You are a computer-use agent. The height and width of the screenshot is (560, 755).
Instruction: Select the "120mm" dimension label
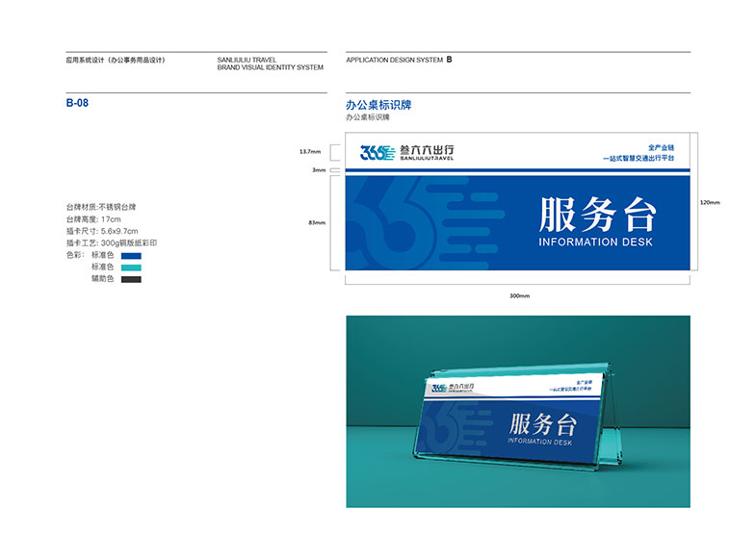coord(710,202)
